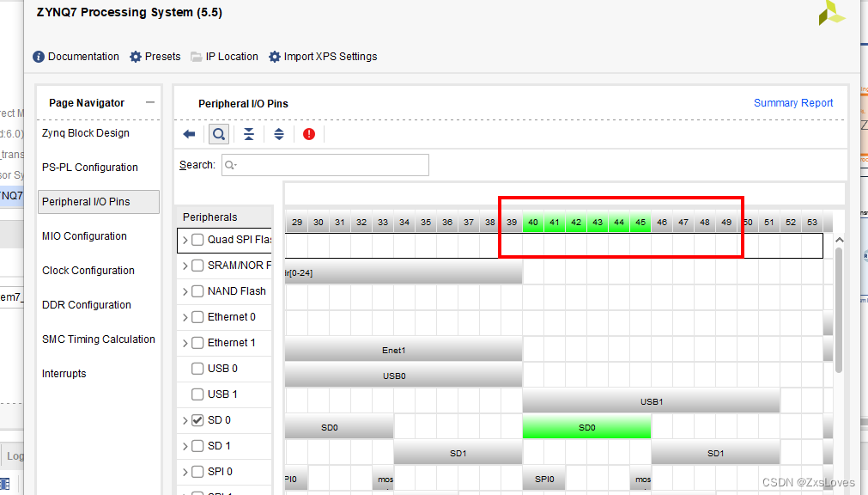Click the expand all toolbar icon
Viewport: 868px width, 495px height.
pos(279,134)
